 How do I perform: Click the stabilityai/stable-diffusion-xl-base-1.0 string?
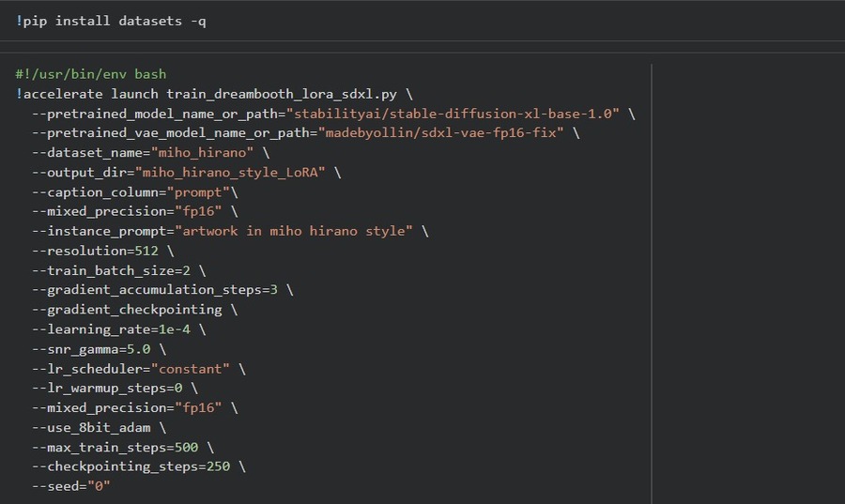coord(453,114)
